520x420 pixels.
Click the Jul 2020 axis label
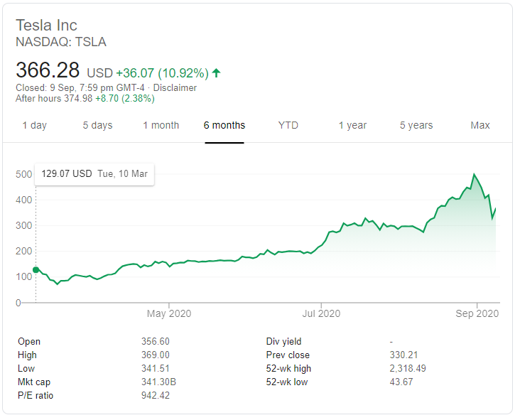click(321, 313)
